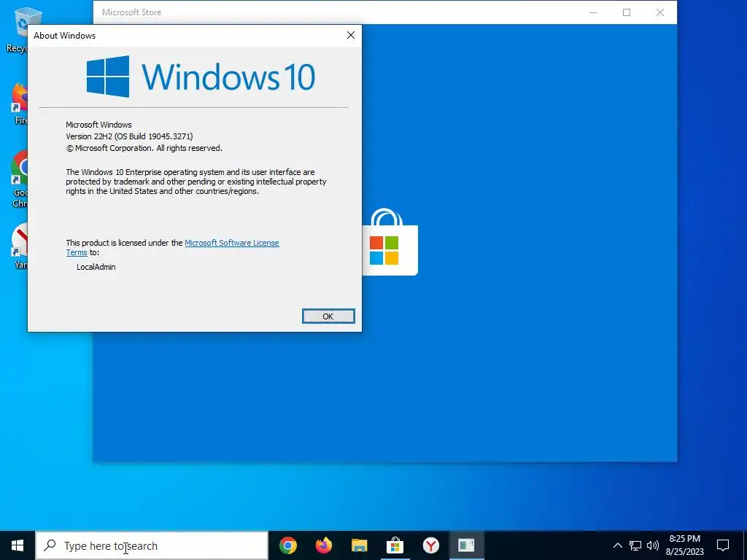
Task: Click the LocalAdmin licensee name
Action: (x=96, y=267)
